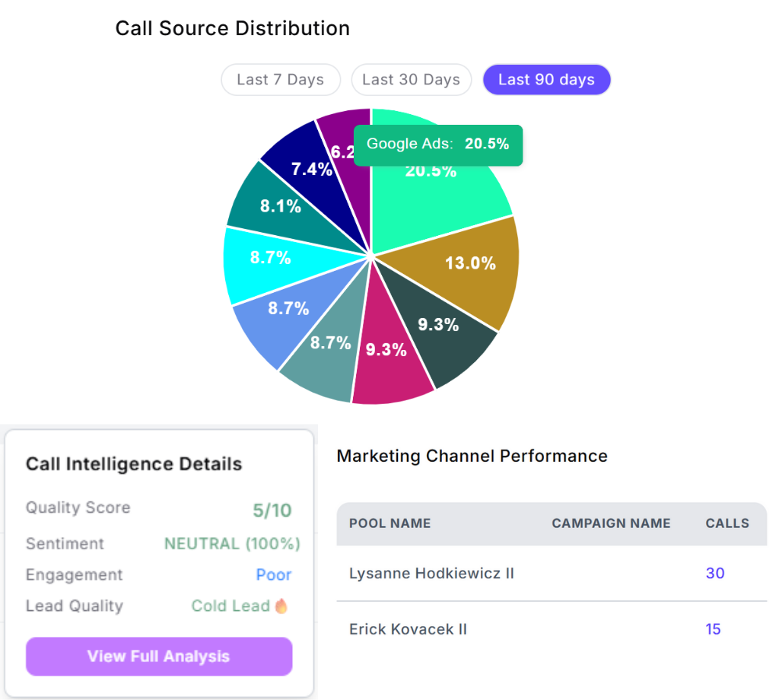Select the Lysanne Hodkiewicz II row
Viewport: 779px width, 700px height.
click(431, 573)
